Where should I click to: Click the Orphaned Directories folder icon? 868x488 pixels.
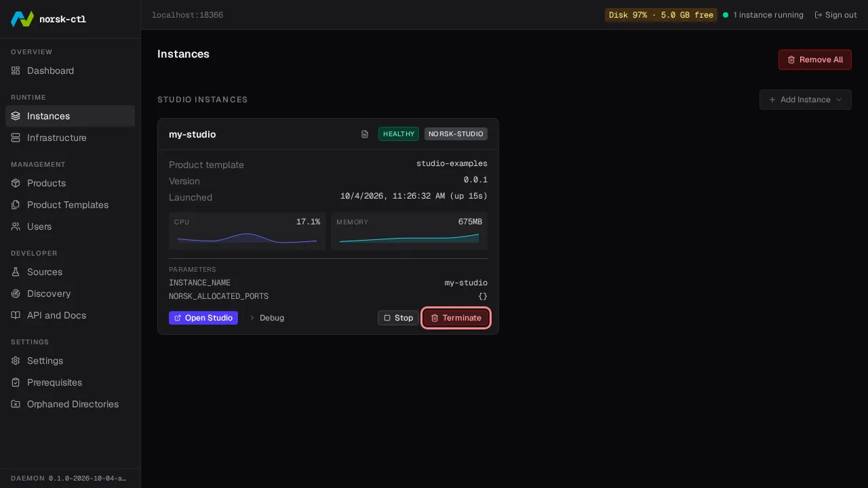click(x=16, y=404)
